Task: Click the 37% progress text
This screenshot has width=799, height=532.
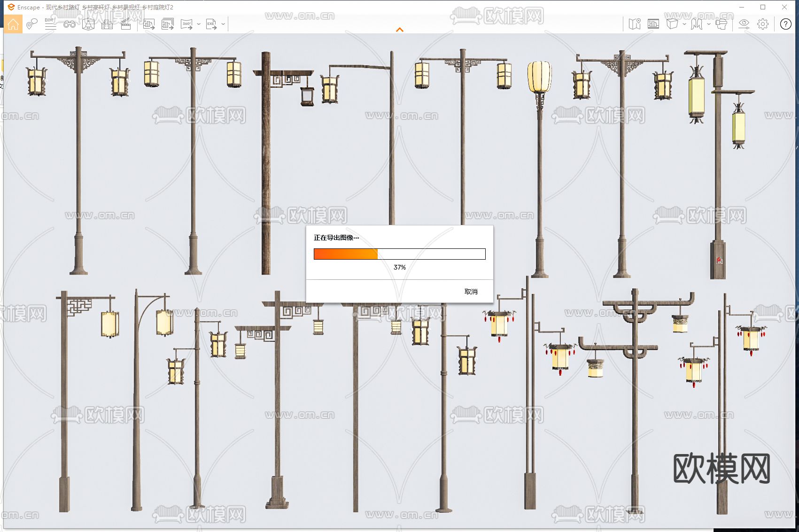Action: 400,267
